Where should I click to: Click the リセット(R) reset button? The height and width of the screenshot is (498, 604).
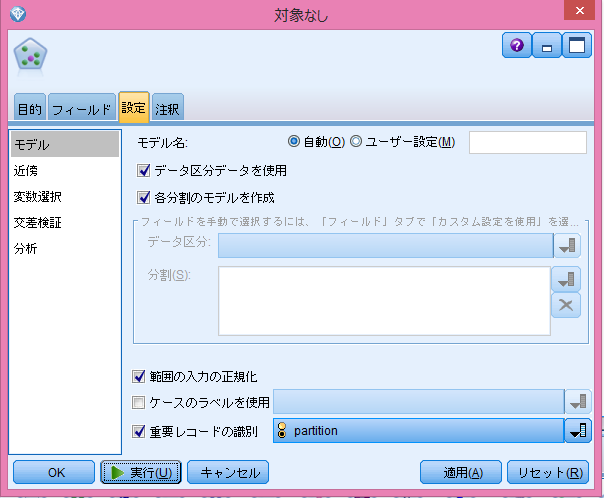tap(548, 472)
